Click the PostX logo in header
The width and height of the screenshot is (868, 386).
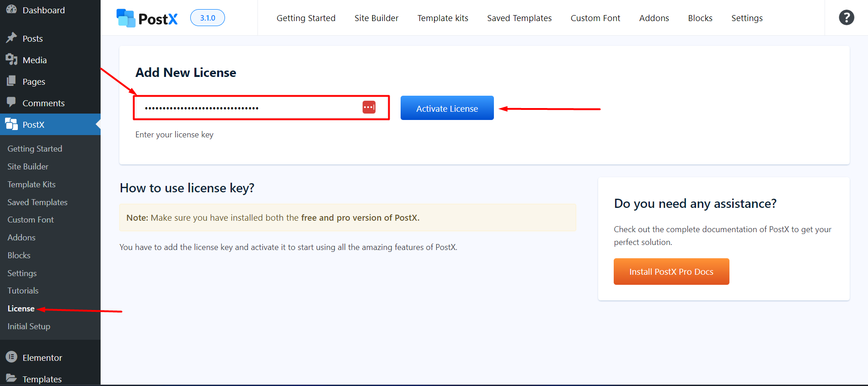click(147, 18)
